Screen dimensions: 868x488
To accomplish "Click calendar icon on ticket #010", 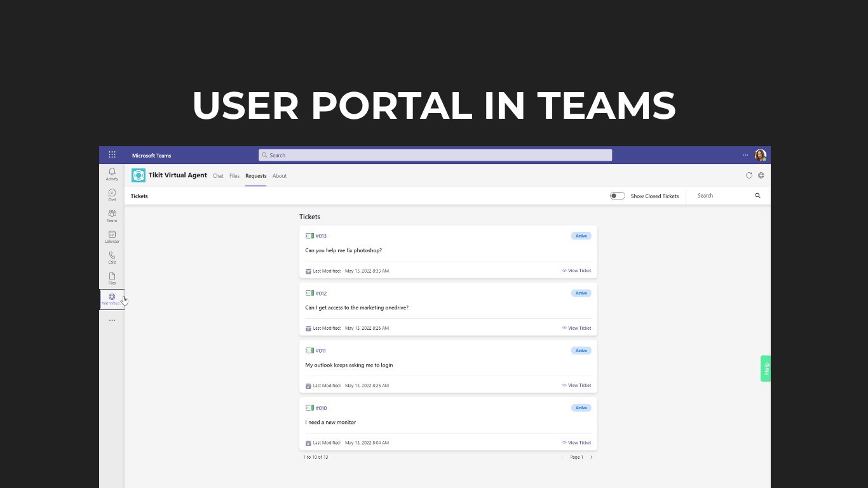I will (308, 443).
